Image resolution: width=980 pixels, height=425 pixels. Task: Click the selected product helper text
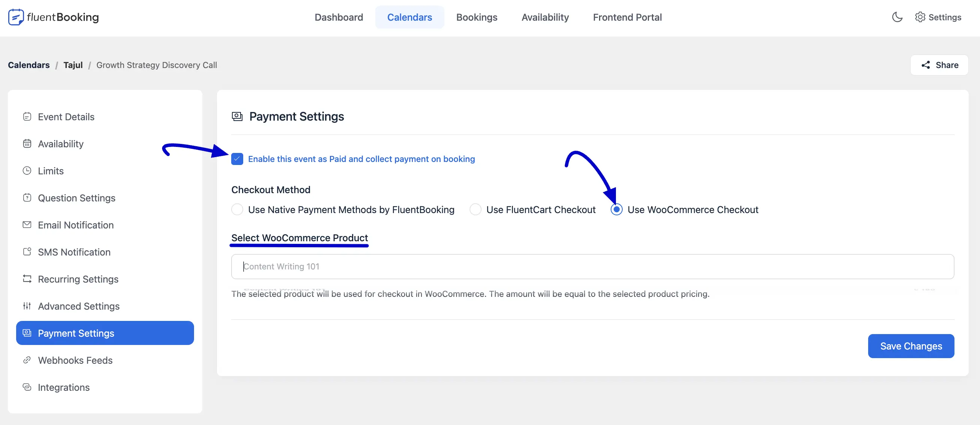coord(470,293)
